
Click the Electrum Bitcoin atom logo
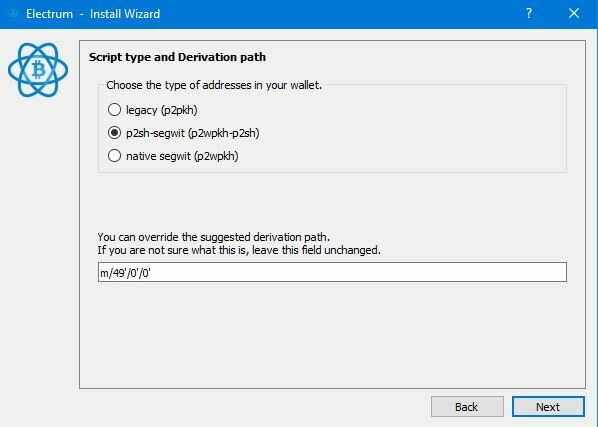pos(38,70)
